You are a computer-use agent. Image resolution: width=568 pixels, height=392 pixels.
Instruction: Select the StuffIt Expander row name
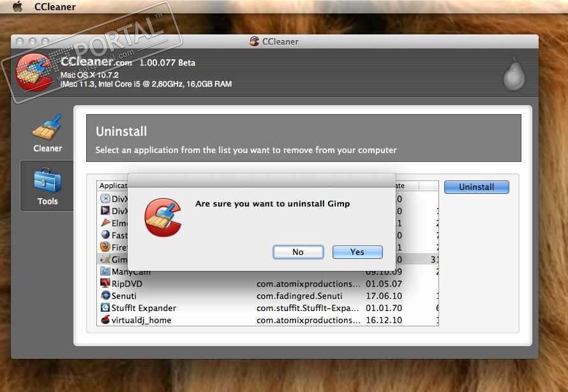144,308
